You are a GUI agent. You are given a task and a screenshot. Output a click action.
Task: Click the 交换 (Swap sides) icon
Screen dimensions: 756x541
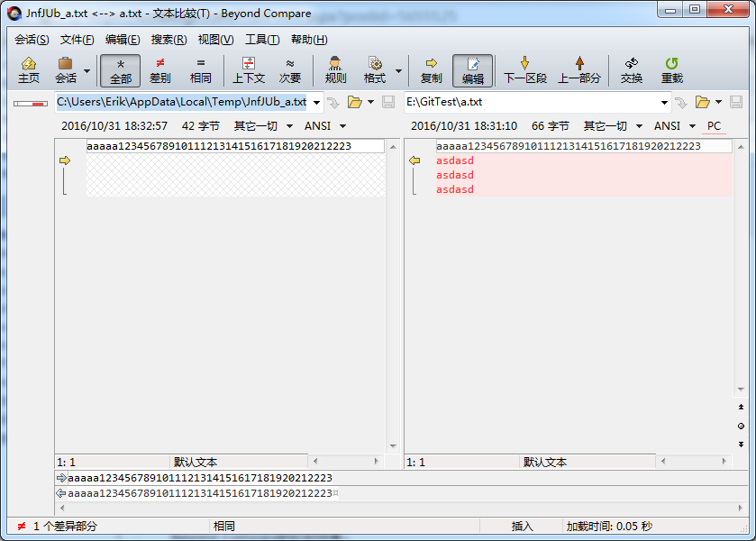[x=631, y=70]
